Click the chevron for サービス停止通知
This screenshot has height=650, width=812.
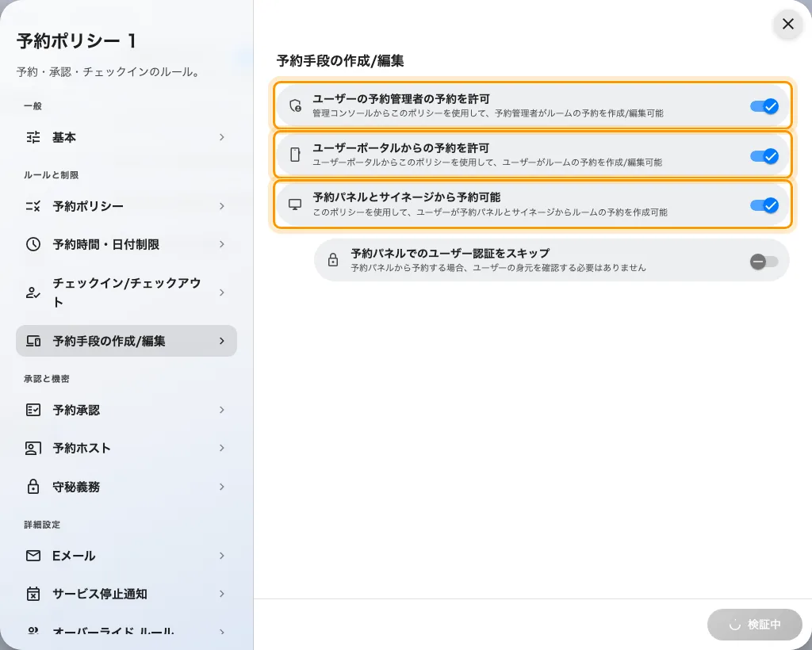pos(222,594)
